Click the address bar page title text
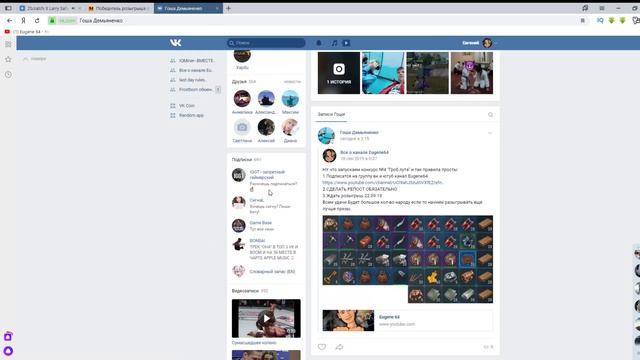This screenshot has width=640, height=360. (x=101, y=20)
